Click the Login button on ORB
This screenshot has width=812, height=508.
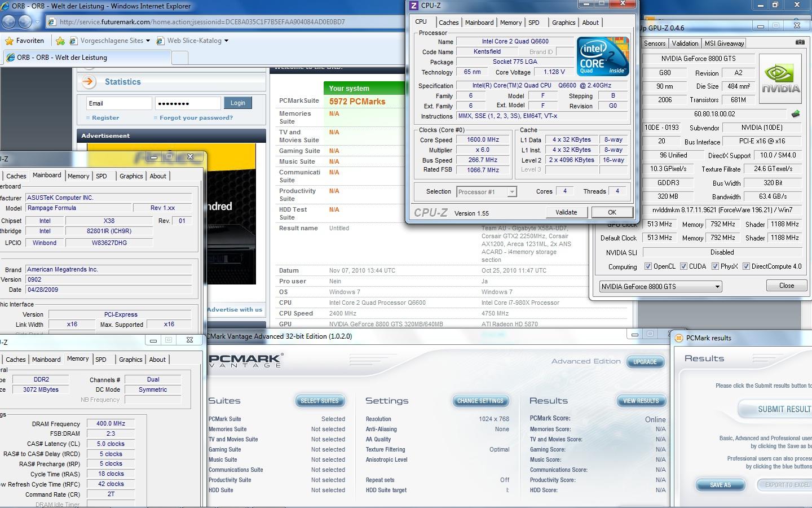pos(238,103)
